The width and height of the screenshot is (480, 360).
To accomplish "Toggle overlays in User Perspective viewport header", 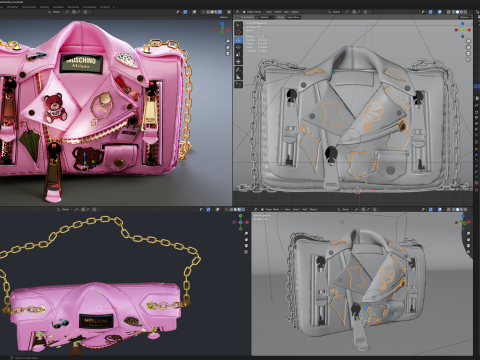I will [x=440, y=209].
